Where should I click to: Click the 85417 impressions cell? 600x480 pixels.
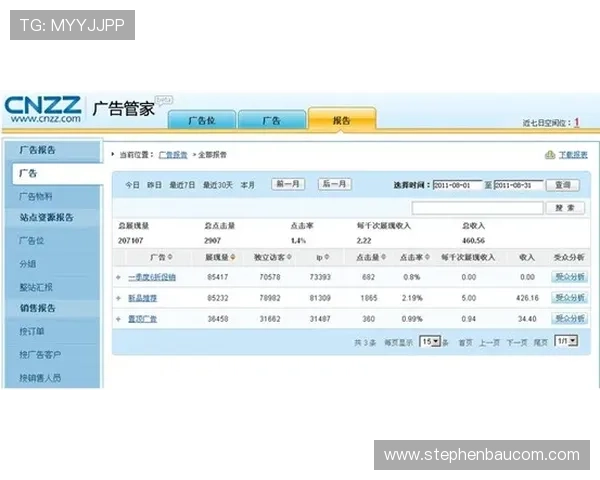217,277
